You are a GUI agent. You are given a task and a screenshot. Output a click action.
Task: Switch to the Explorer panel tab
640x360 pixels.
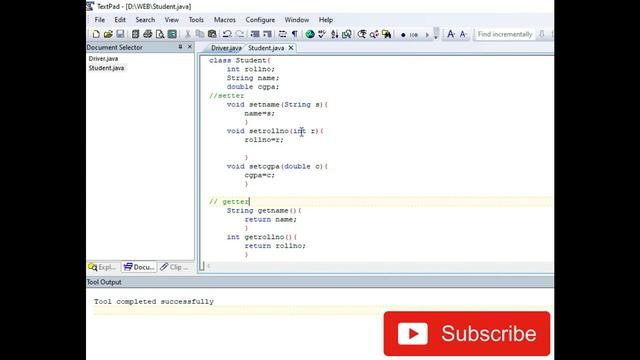pyautogui.click(x=103, y=267)
